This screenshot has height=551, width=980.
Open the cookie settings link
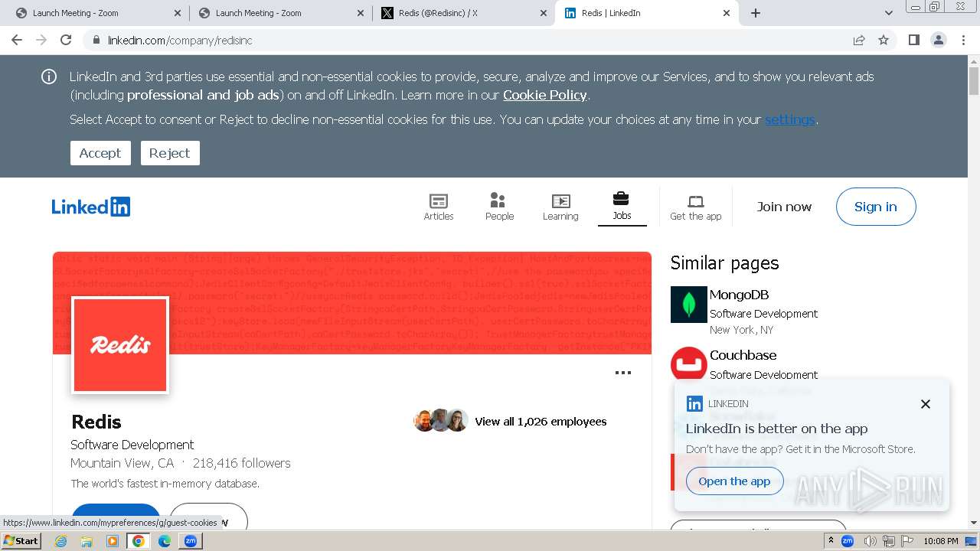coord(790,119)
